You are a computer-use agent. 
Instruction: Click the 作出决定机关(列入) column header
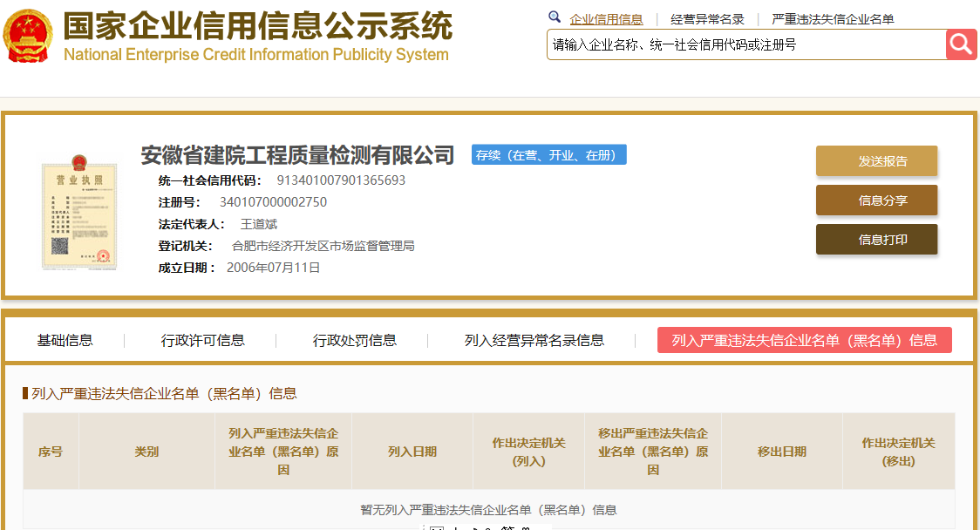pyautogui.click(x=528, y=452)
